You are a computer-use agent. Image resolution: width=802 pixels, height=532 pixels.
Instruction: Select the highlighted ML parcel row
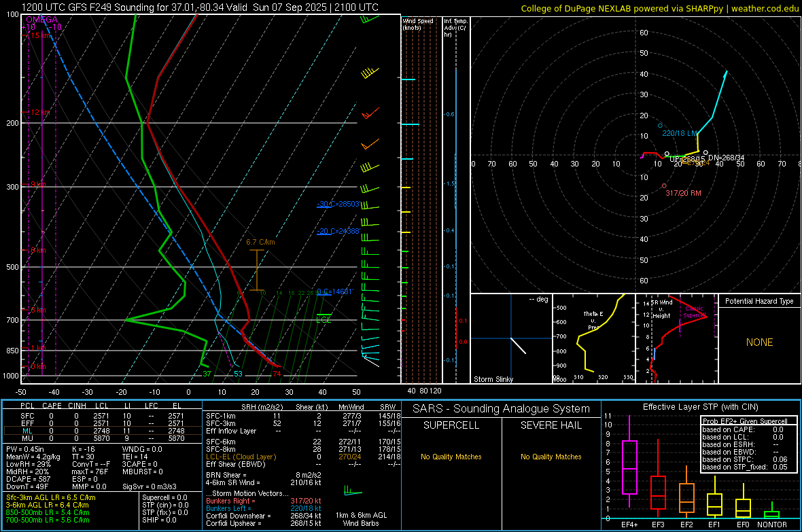click(101, 431)
